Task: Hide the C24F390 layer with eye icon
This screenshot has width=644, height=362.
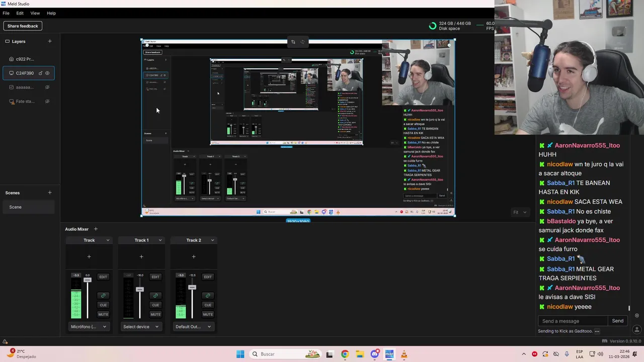Action: pos(47,73)
